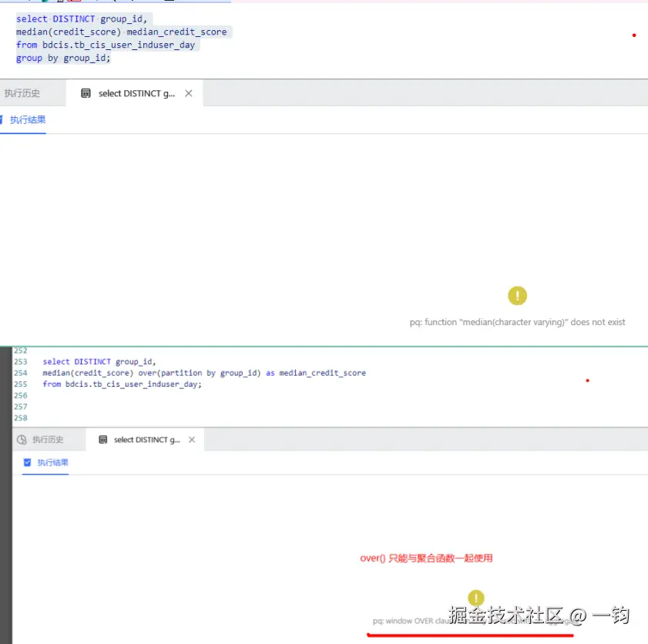Open the lower 执行历史 tab
Screen dimensions: 648x644
pyautogui.click(x=48, y=440)
